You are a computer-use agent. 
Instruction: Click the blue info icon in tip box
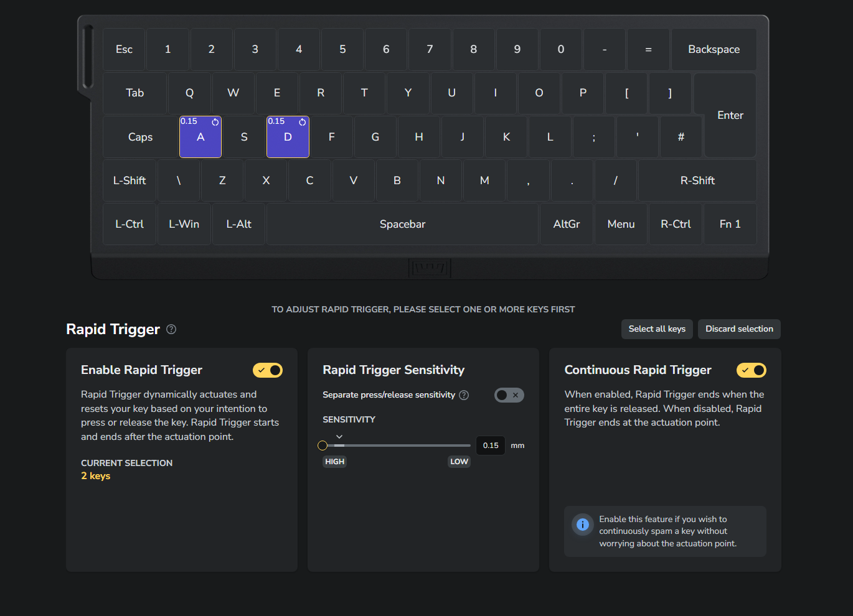coord(582,525)
